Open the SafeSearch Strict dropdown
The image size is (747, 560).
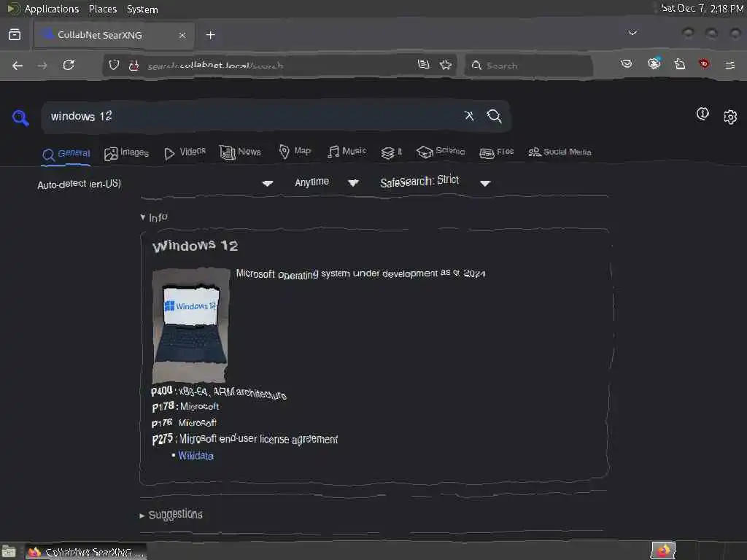435,182
